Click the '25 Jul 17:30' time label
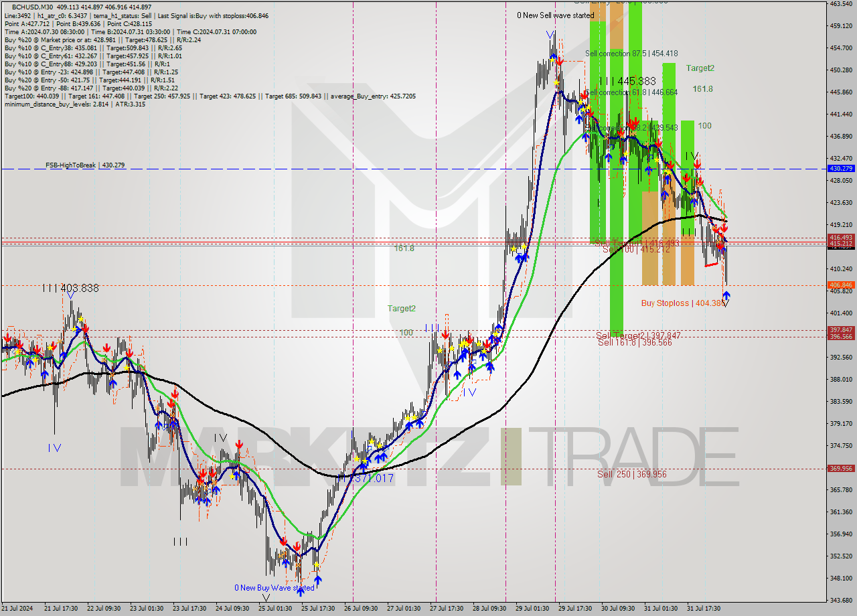The height and width of the screenshot is (616, 857). click(x=319, y=609)
